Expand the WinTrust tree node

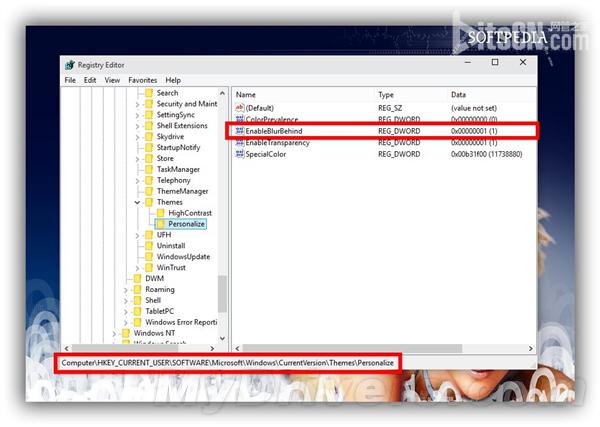tap(137, 268)
